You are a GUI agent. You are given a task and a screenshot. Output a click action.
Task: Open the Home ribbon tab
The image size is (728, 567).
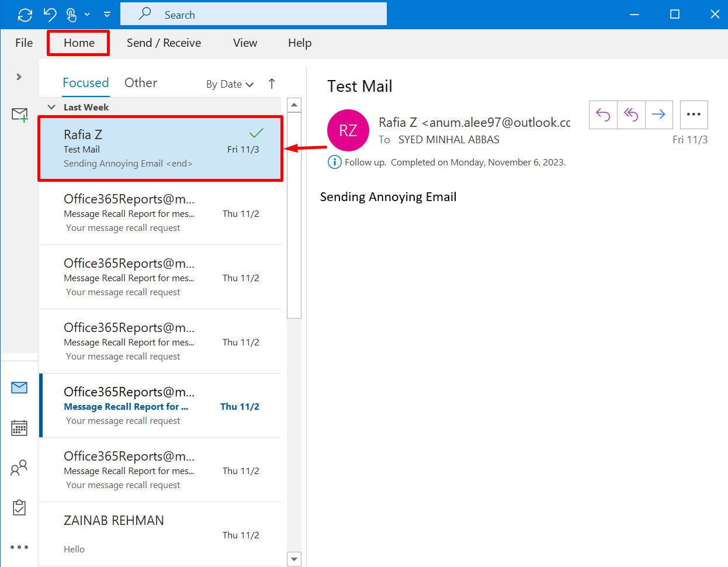(x=79, y=43)
